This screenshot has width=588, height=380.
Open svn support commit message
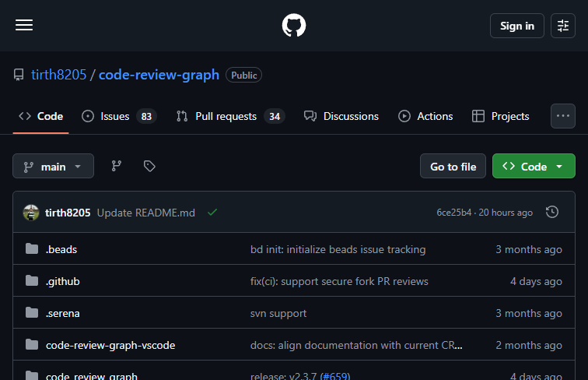coord(278,313)
